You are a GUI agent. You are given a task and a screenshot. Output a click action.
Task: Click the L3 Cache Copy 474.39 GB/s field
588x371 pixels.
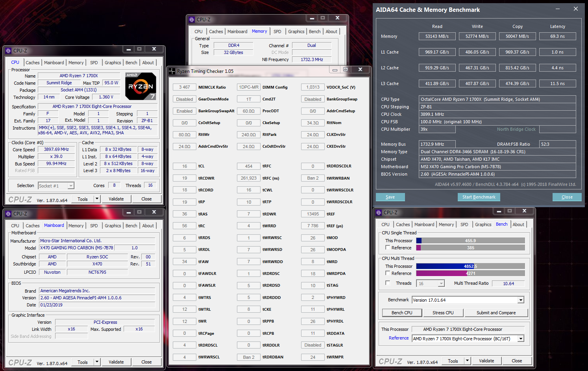tap(518, 83)
